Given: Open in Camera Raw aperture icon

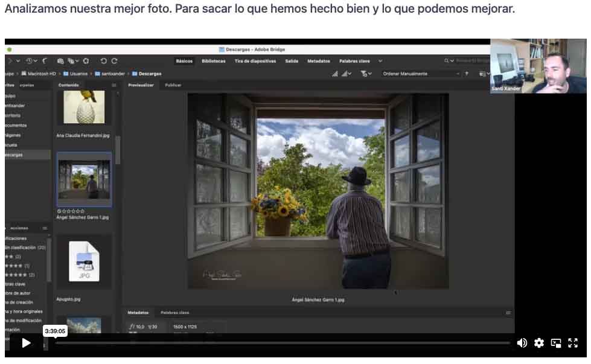Looking at the screenshot, I should pyautogui.click(x=86, y=60).
